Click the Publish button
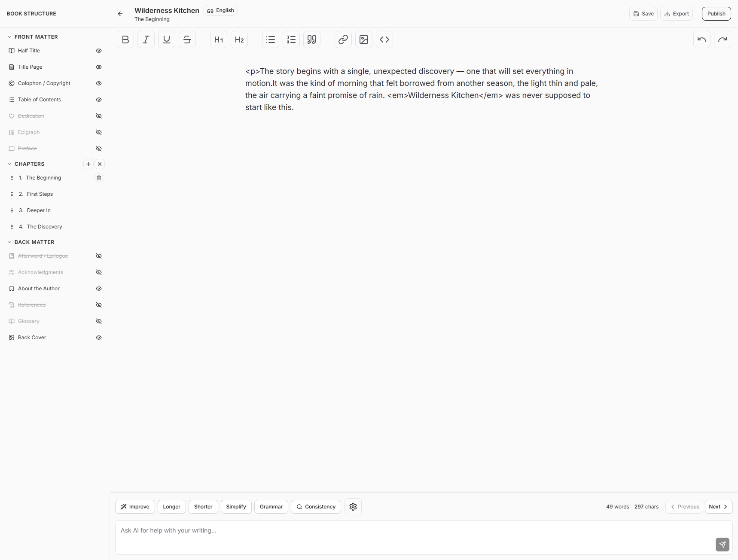 pos(716,14)
